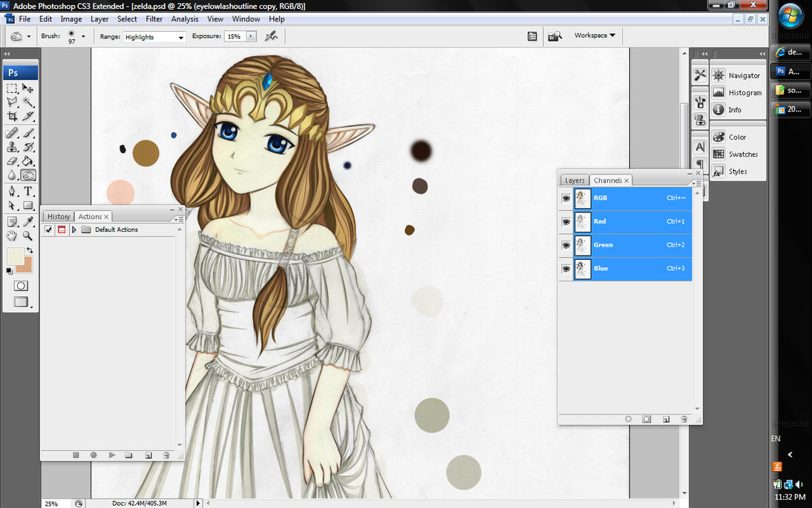Screen dimensions: 812x508
Task: Open the File menu
Action: [24, 19]
